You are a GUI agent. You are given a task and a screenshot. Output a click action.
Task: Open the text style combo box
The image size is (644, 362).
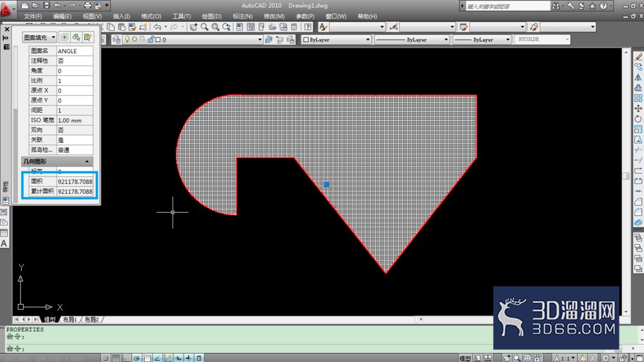(x=357, y=27)
